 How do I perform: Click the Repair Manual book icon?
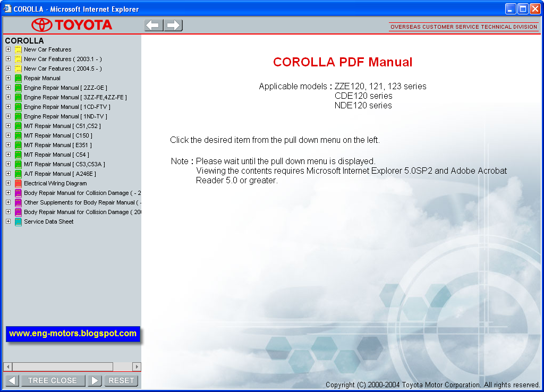(x=18, y=78)
